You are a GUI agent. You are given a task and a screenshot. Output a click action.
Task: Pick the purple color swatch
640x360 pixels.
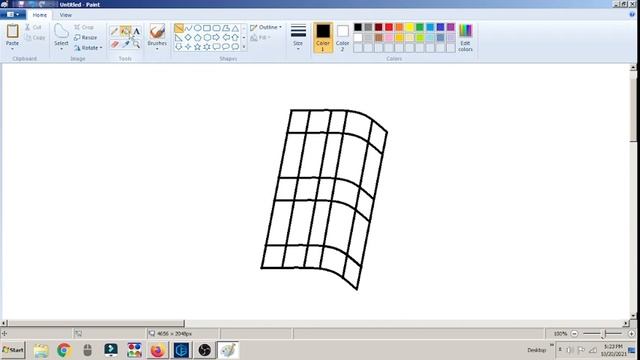pyautogui.click(x=451, y=27)
